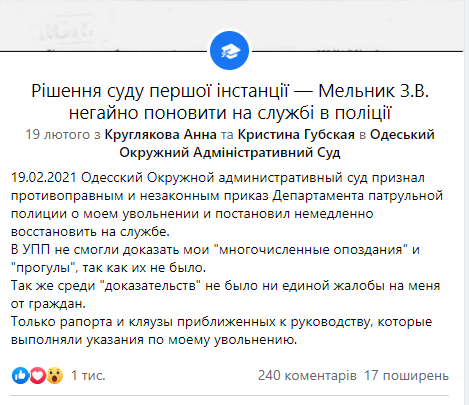Click the 19 лютого post date

click(58, 135)
